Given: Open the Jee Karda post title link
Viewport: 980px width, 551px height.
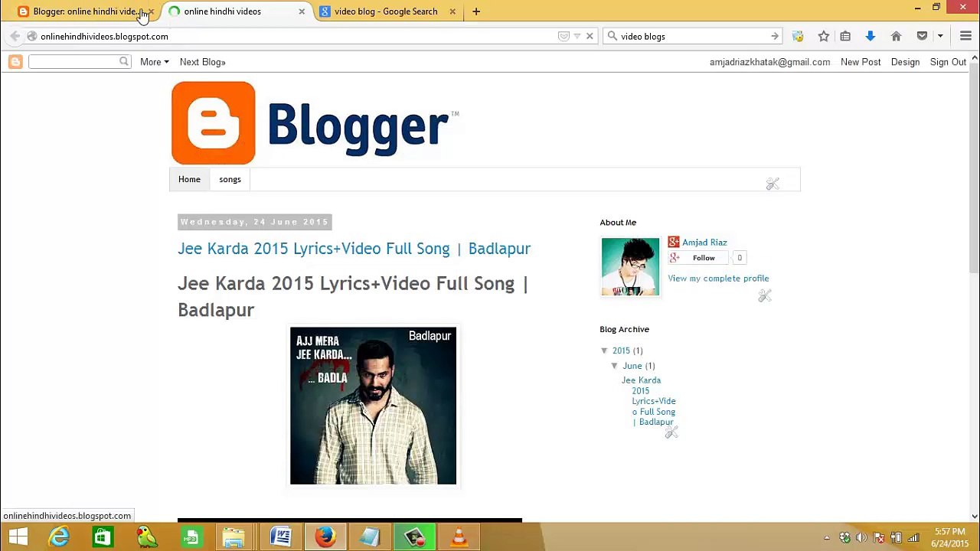Looking at the screenshot, I should tap(354, 249).
